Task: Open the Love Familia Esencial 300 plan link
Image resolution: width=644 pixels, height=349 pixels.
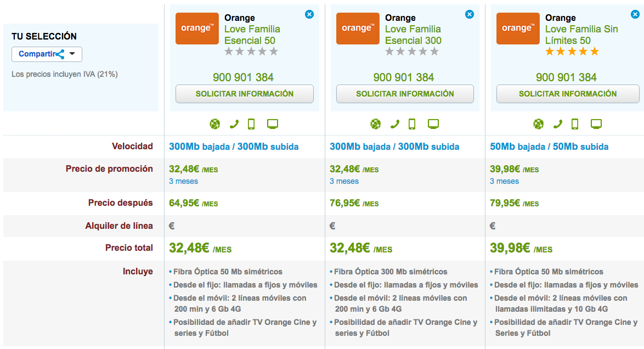Action: pos(413,35)
